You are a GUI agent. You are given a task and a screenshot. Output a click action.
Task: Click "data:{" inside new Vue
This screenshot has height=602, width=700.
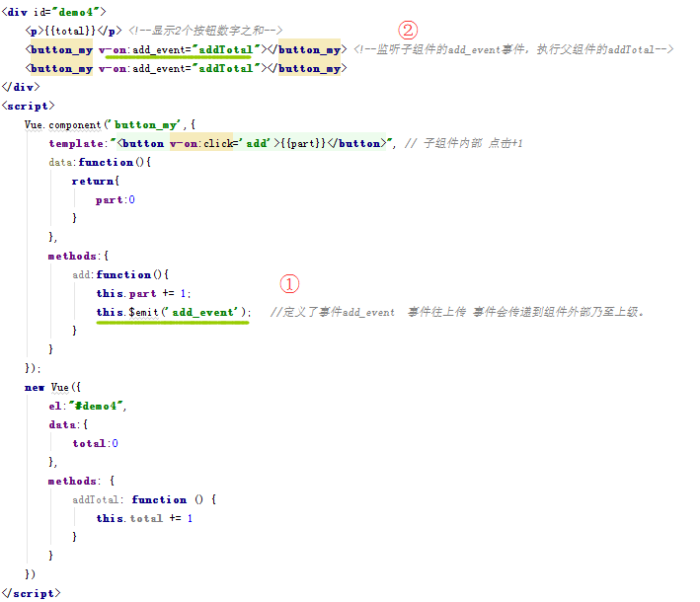point(68,424)
